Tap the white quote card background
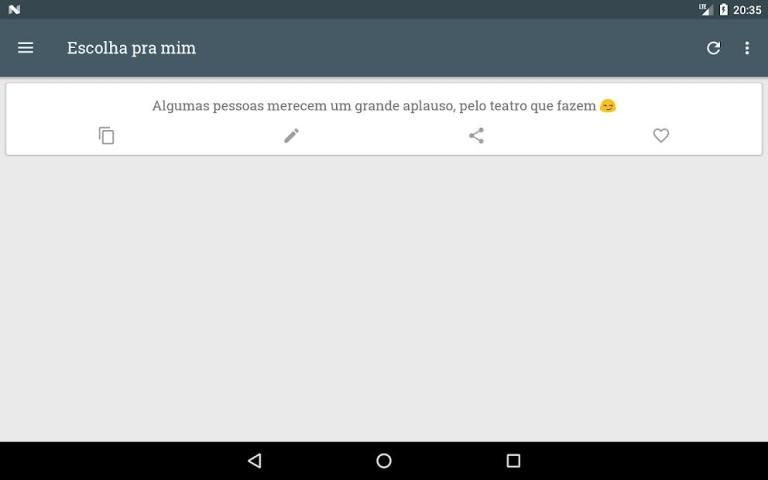The height and width of the screenshot is (480, 768). (x=384, y=119)
